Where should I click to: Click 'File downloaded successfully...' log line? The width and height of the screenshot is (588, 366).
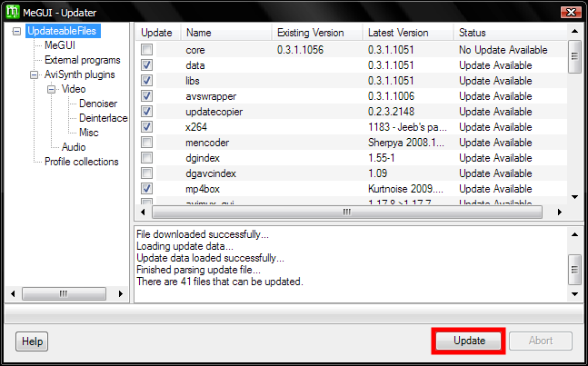[203, 234]
